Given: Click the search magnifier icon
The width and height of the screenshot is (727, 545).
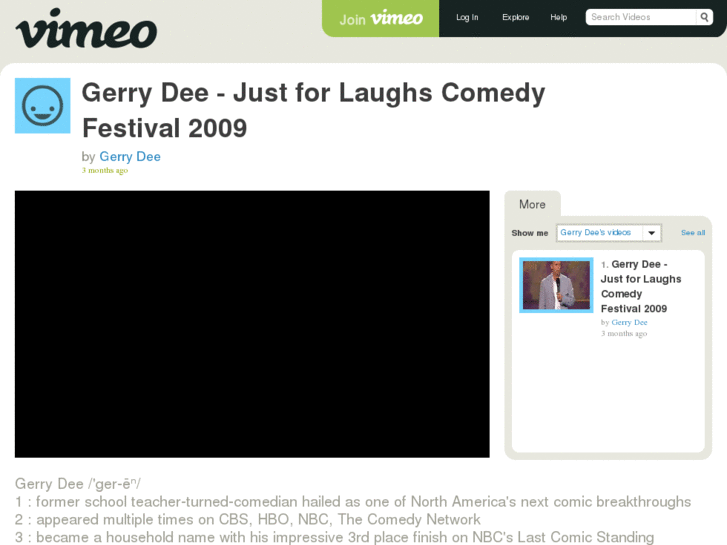Looking at the screenshot, I should 704,17.
